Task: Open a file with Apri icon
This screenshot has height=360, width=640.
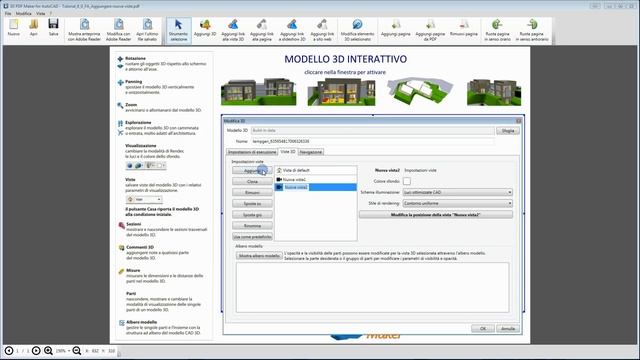Action: (x=33, y=28)
